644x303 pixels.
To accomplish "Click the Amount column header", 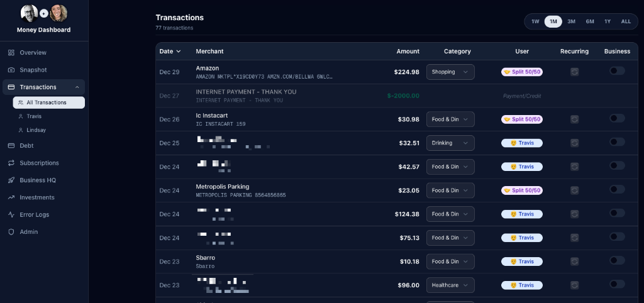I will tap(408, 52).
